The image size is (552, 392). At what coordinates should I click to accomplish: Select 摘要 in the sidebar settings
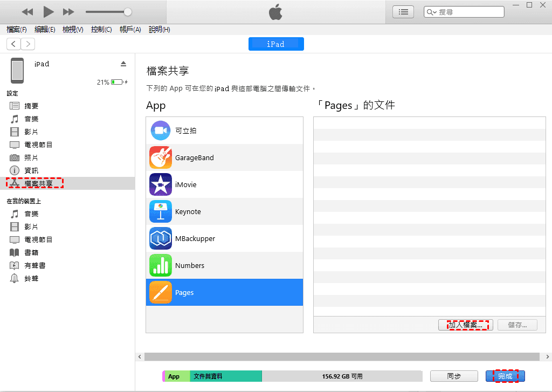31,106
